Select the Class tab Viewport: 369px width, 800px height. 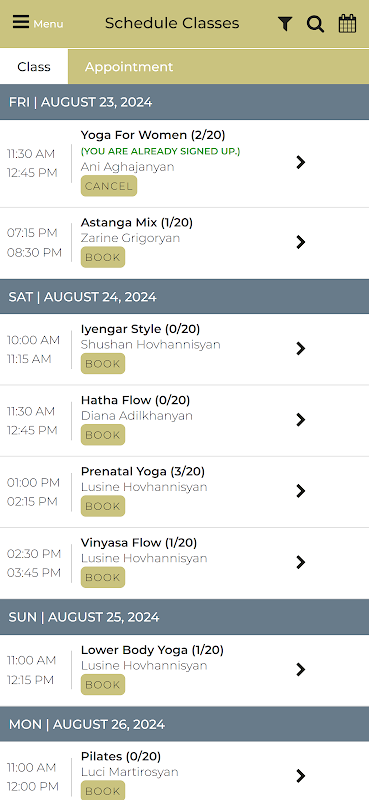point(34,67)
